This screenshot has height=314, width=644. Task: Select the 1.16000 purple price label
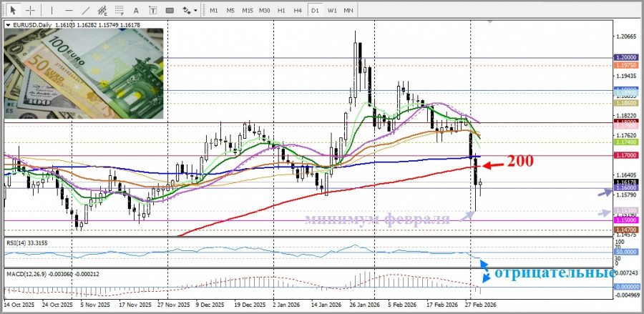pos(626,187)
